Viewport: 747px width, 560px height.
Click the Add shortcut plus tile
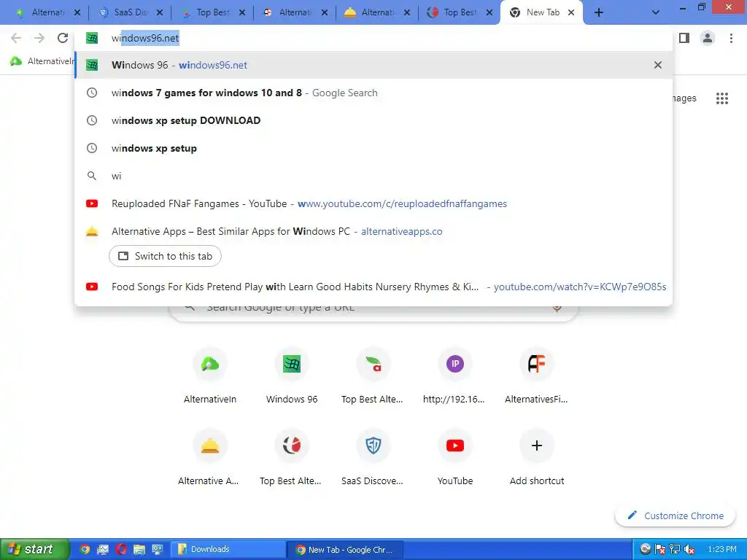point(536,458)
